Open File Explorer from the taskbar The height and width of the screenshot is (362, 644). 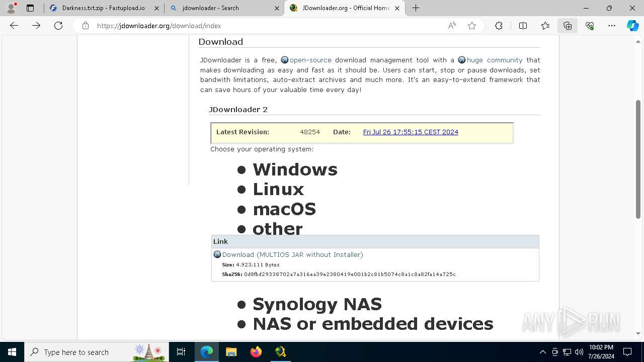pyautogui.click(x=231, y=352)
